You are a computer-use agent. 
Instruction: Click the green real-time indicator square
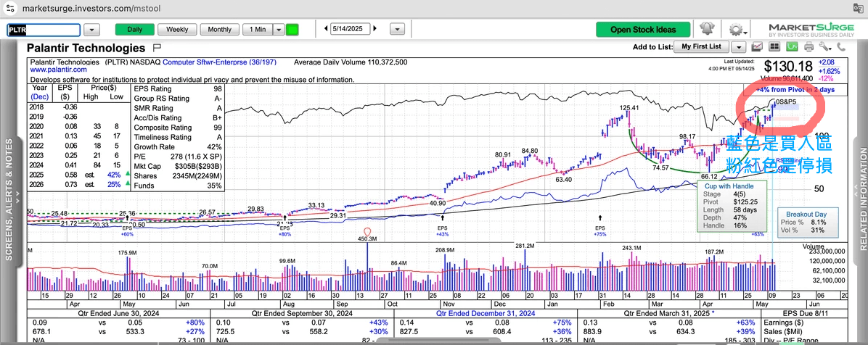(292, 29)
